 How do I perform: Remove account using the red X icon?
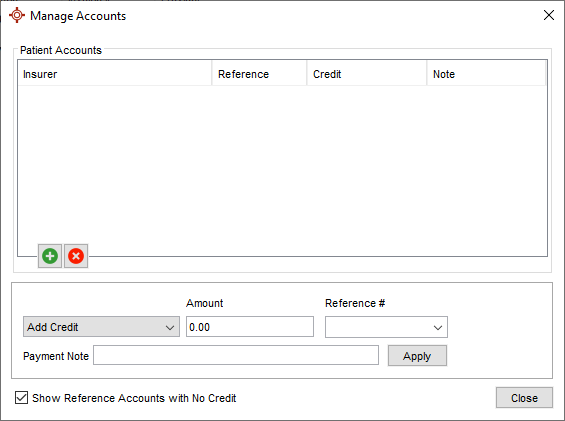76,256
